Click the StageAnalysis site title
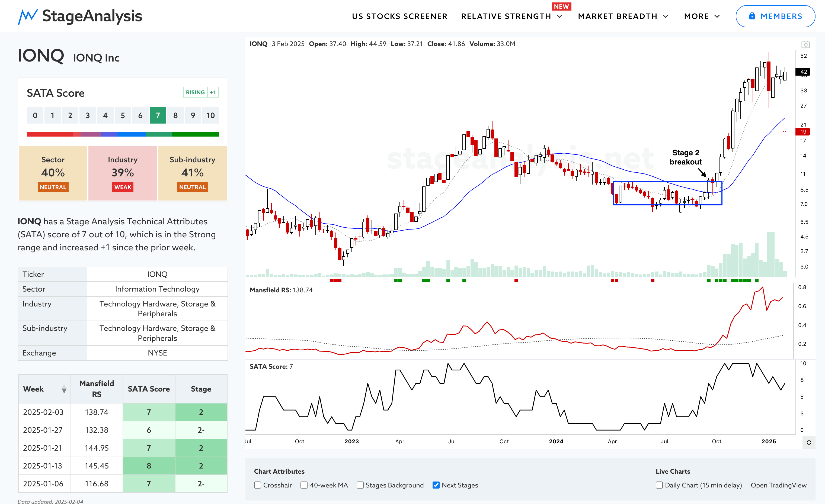 pyautogui.click(x=92, y=16)
